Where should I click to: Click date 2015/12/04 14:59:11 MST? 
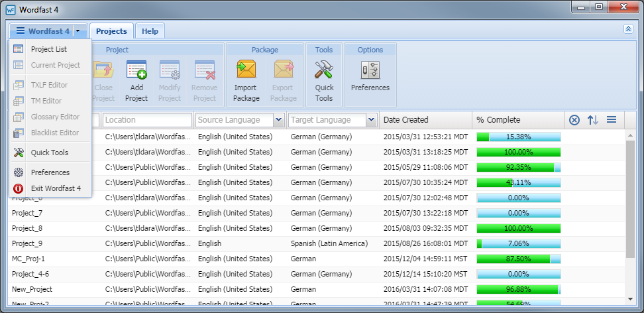coord(425,259)
